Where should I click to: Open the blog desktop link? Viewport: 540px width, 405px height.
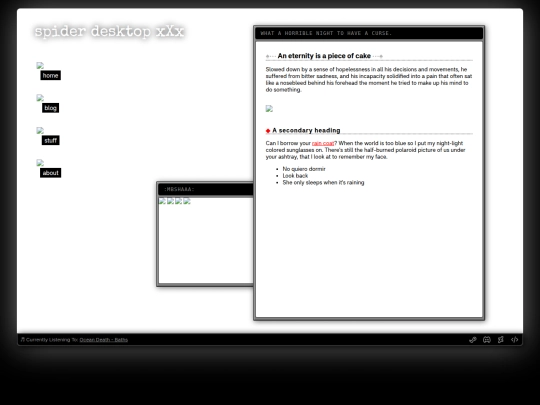[51, 108]
